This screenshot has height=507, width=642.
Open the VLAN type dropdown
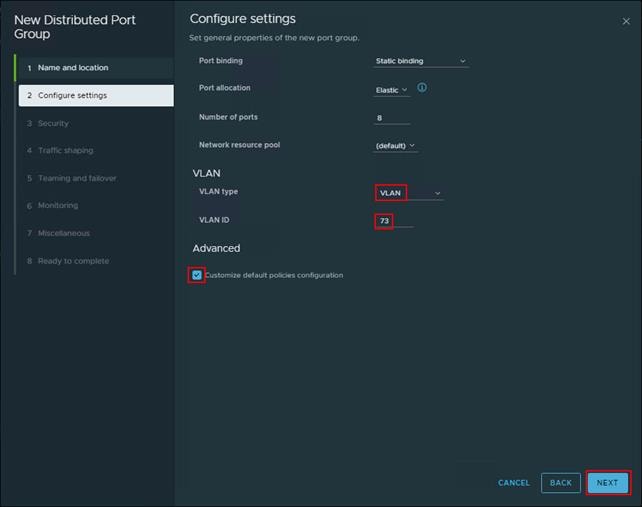409,193
